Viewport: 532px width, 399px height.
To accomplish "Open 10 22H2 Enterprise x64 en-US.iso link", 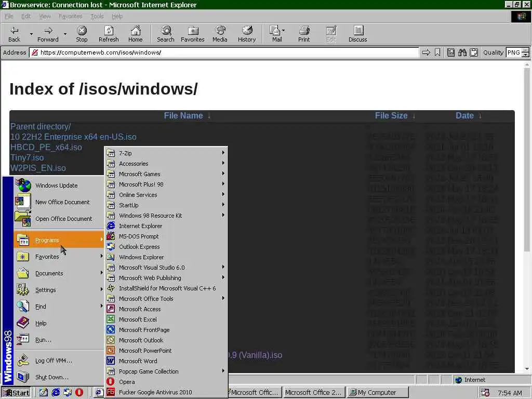I will tap(73, 137).
